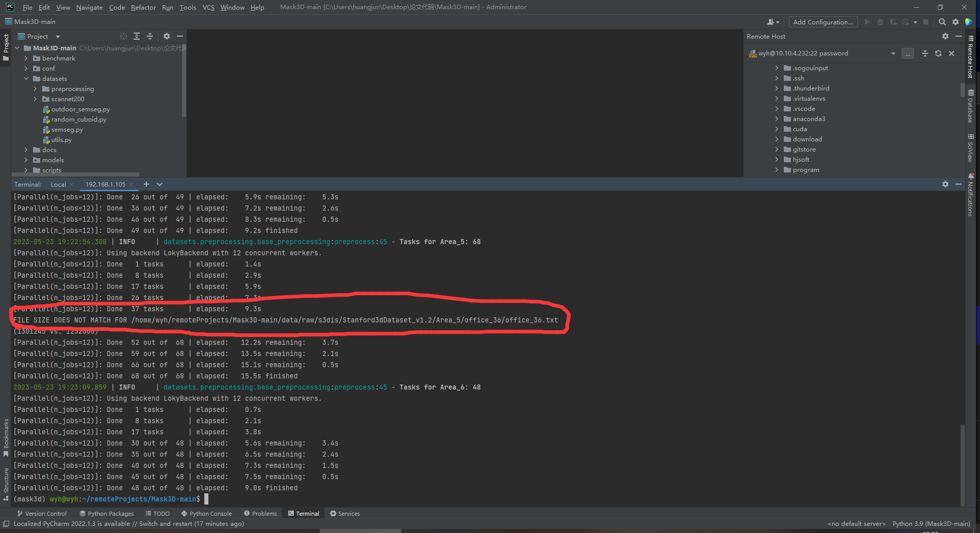980x533 pixels.
Task: Open the Navigate menu
Action: (89, 7)
